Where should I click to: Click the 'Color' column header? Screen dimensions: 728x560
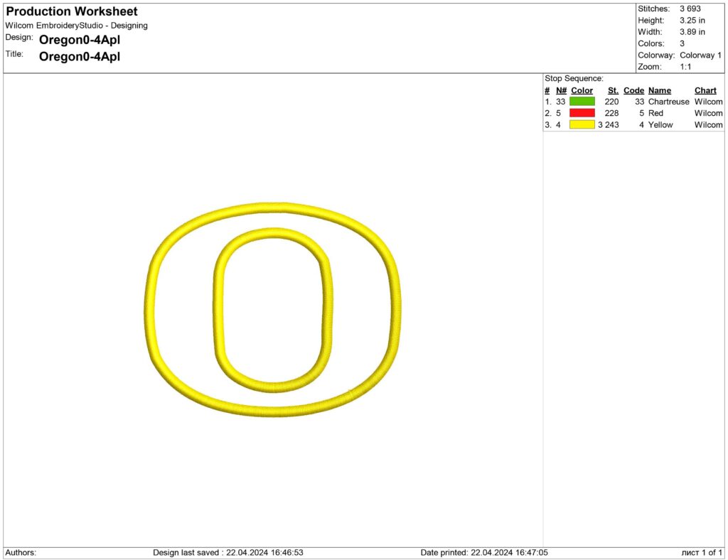[582, 90]
